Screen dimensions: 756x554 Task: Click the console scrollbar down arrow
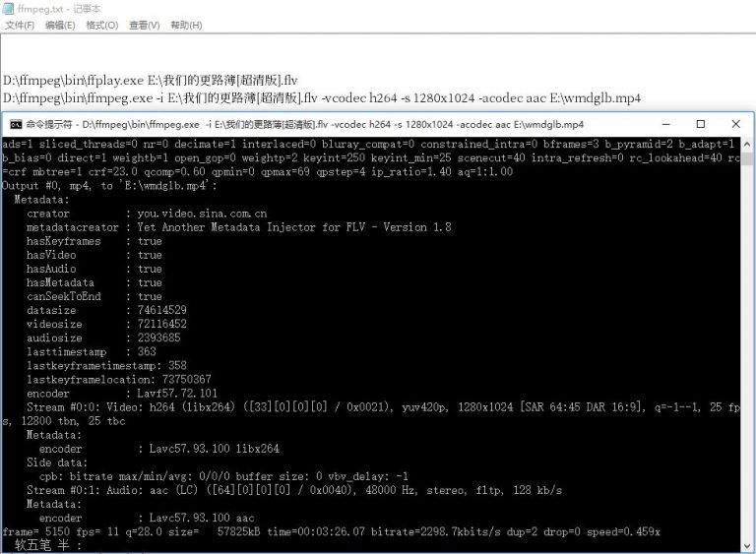point(747,546)
